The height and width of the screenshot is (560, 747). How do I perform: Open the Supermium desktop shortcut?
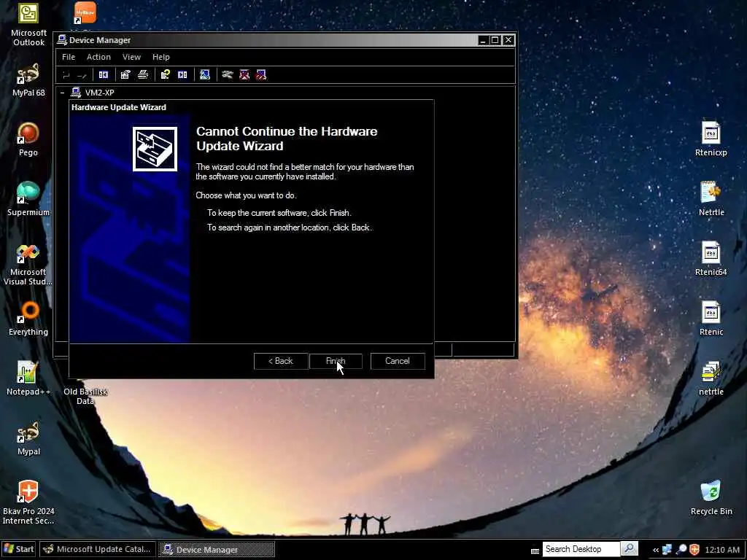pos(28,199)
